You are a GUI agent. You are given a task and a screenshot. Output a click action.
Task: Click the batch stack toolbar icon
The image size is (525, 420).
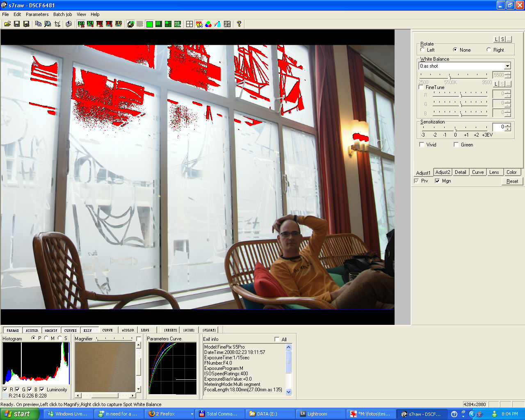(68, 24)
